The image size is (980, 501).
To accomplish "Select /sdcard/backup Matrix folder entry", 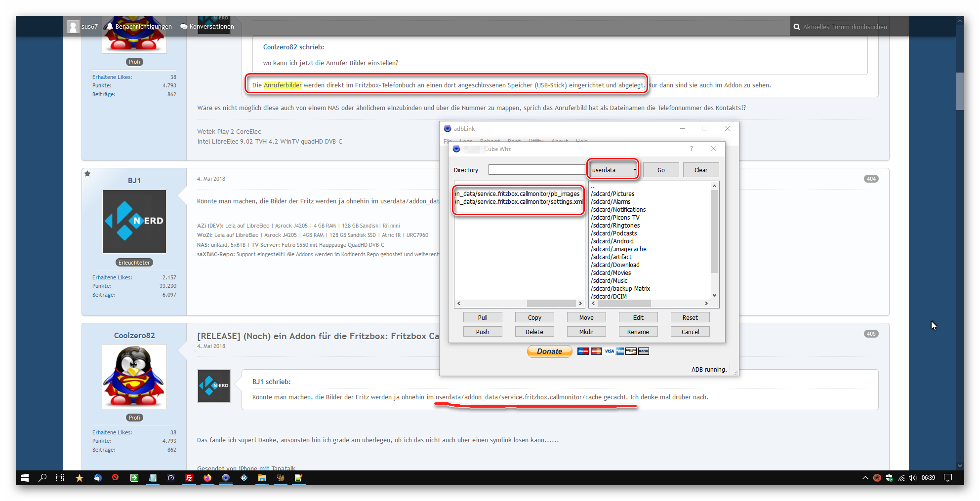I will [x=620, y=289].
